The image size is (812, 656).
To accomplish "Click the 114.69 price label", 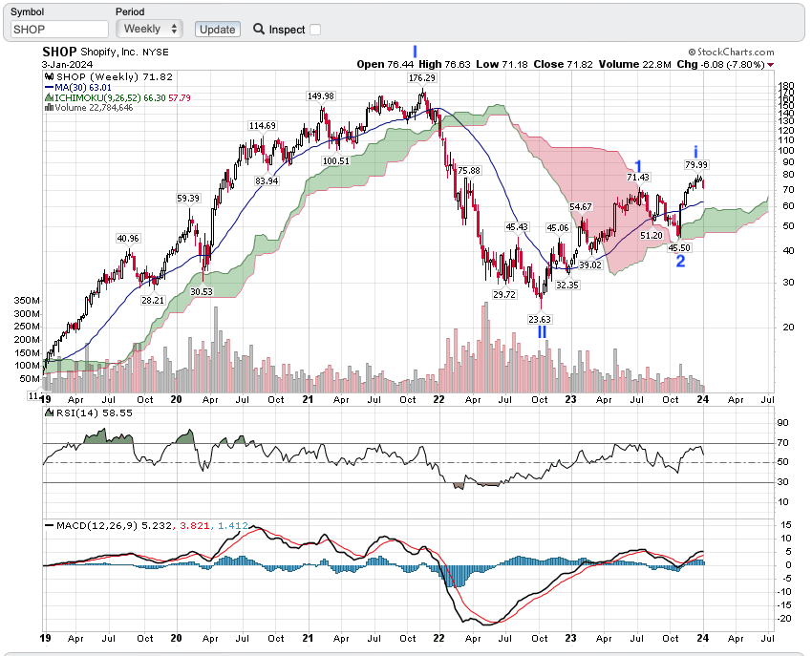I will point(263,126).
